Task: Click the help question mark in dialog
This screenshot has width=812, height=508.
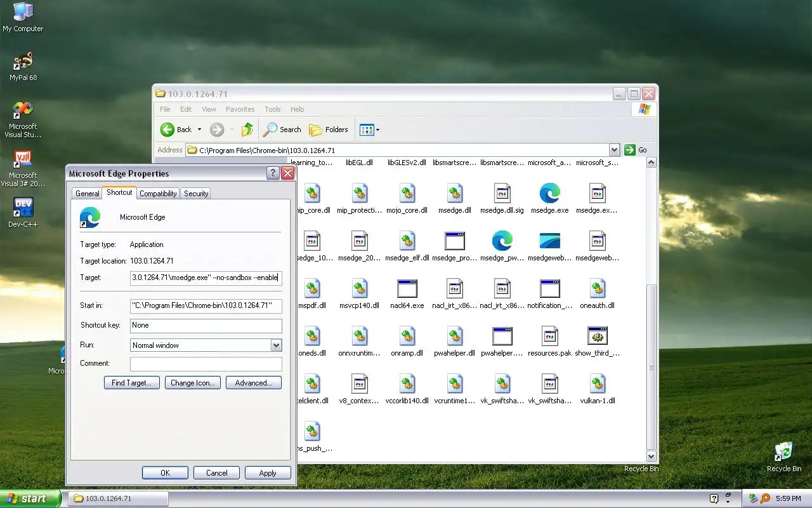Action: point(273,173)
